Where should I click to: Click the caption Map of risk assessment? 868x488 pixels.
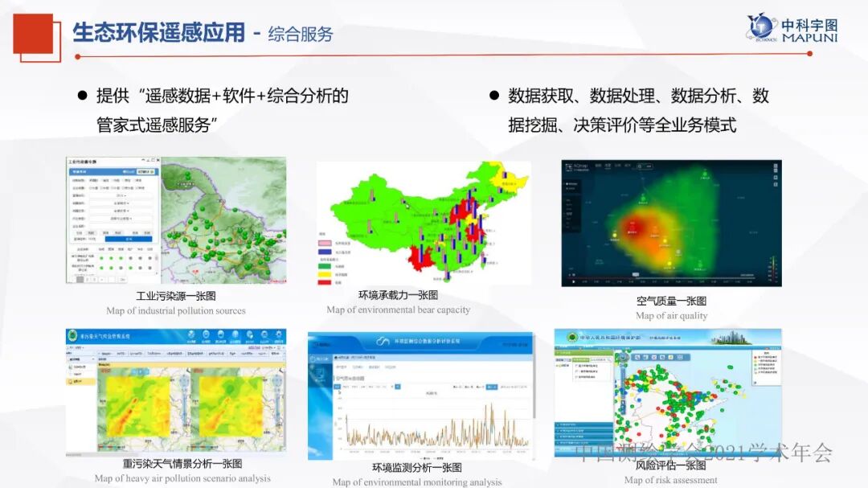pyautogui.click(x=670, y=480)
